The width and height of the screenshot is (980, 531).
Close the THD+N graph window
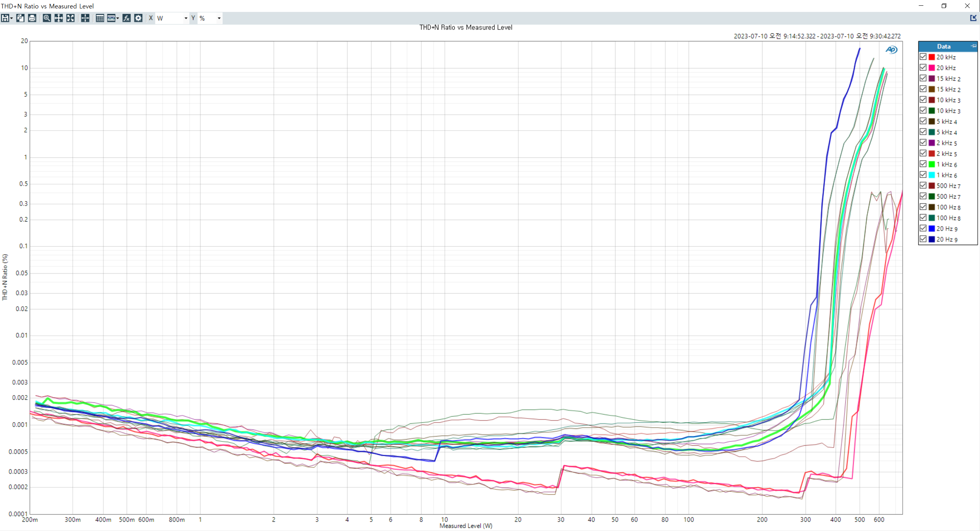pyautogui.click(x=967, y=6)
